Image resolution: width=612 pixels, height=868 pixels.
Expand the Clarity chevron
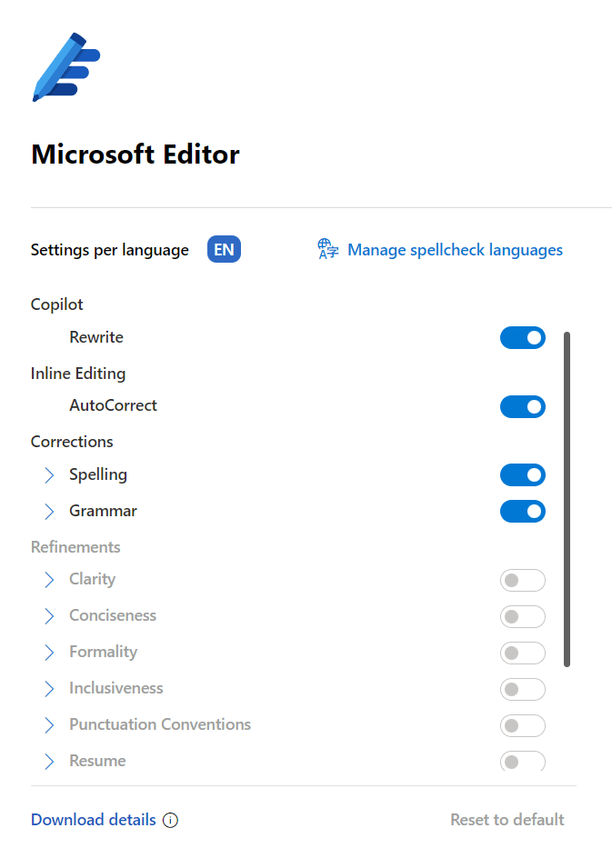coord(49,580)
